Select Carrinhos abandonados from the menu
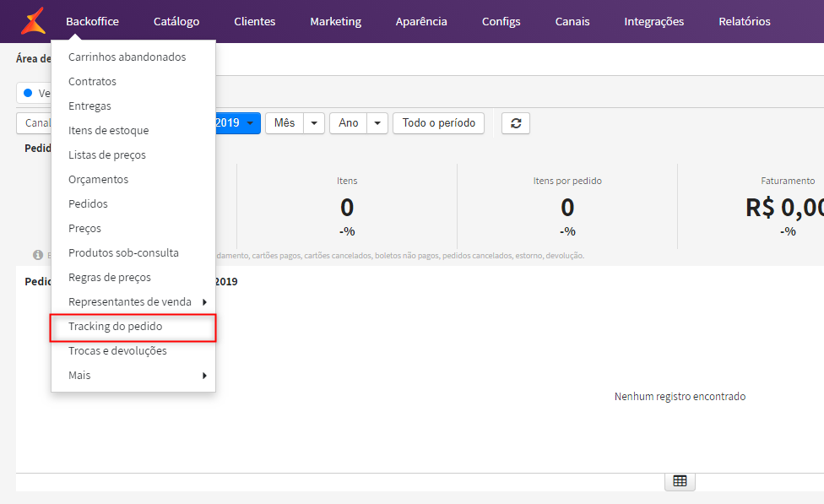Image resolution: width=824 pixels, height=504 pixels. click(x=133, y=57)
